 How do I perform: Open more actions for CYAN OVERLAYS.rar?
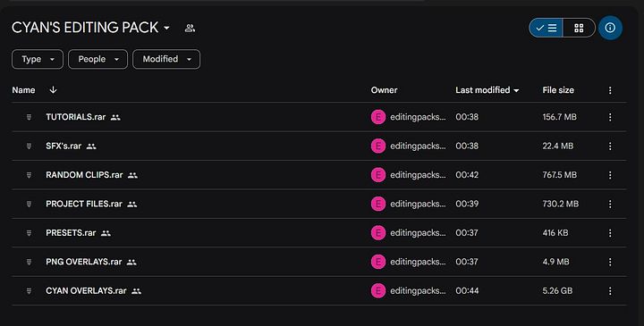pos(610,291)
